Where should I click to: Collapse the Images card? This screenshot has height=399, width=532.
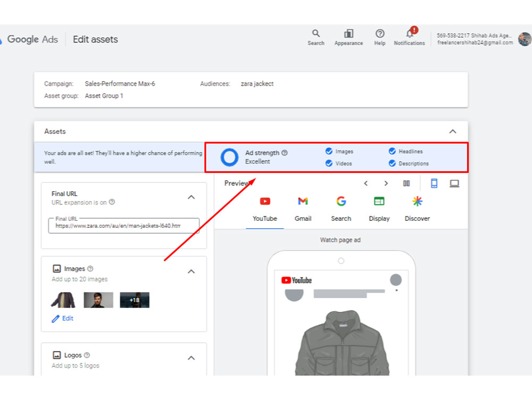pyautogui.click(x=192, y=271)
